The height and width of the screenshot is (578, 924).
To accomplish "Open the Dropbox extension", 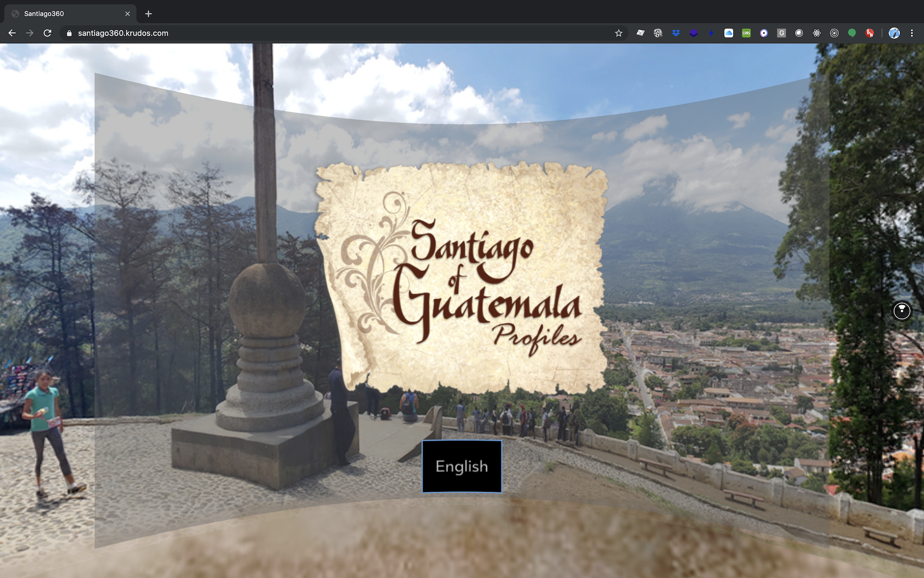I will pos(676,33).
